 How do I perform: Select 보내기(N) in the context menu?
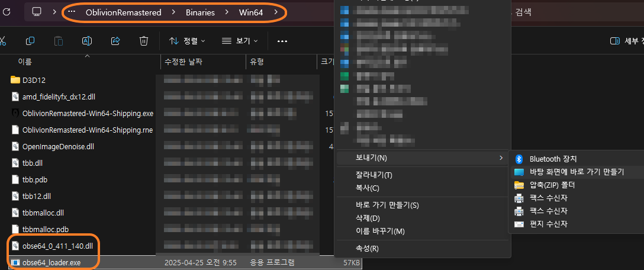click(422, 158)
